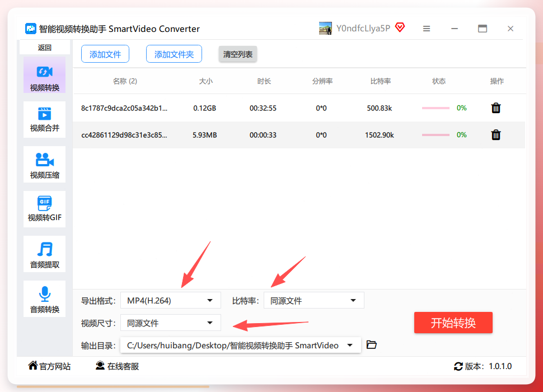This screenshot has height=392, width=543.
Task: Click the 状态 status column header
Action: pos(439,81)
